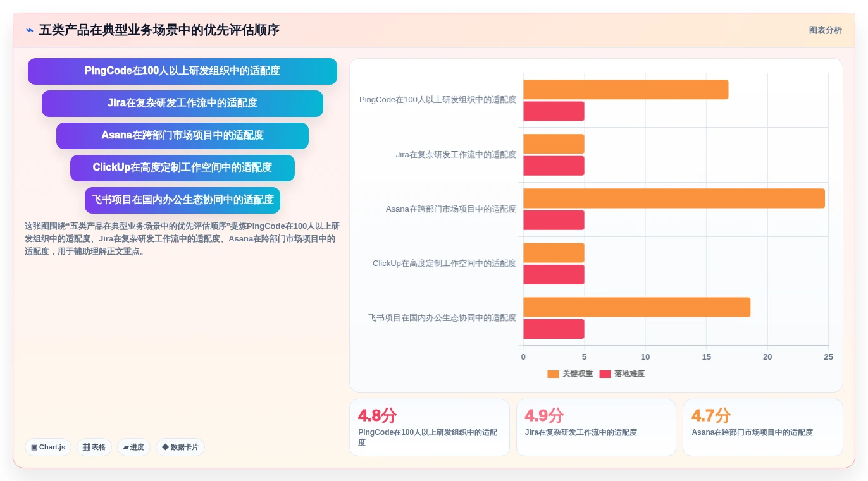Click the orange 关键权重 bar for PingCode
868x481 pixels.
[x=626, y=90]
